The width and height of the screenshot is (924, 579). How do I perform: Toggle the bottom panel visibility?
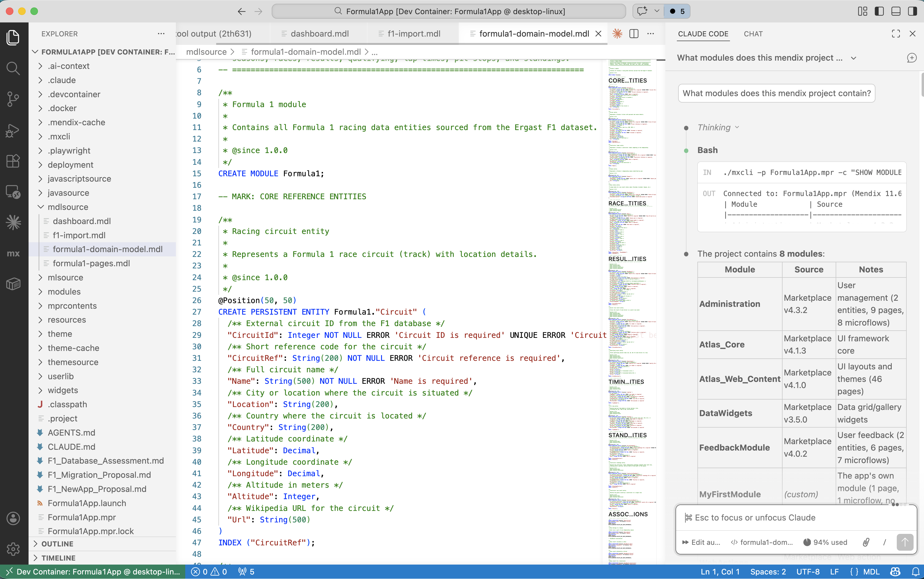point(896,11)
